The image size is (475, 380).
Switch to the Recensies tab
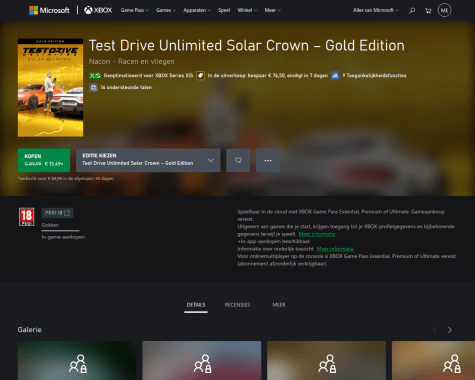[x=237, y=305]
